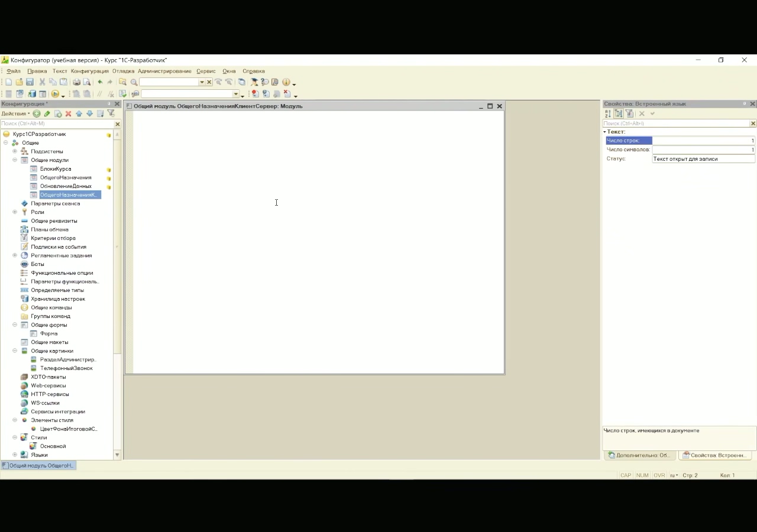Open the Конфигурация menu

click(90, 71)
